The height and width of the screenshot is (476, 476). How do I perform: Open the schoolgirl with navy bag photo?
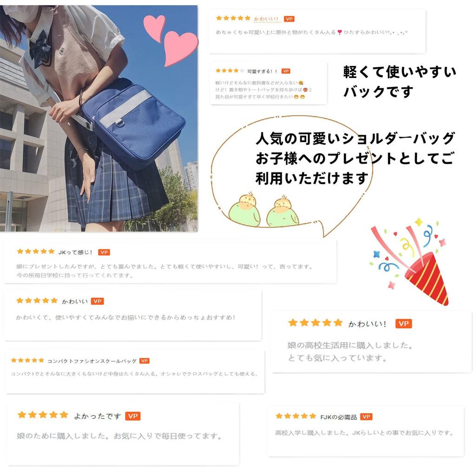click(x=99, y=119)
